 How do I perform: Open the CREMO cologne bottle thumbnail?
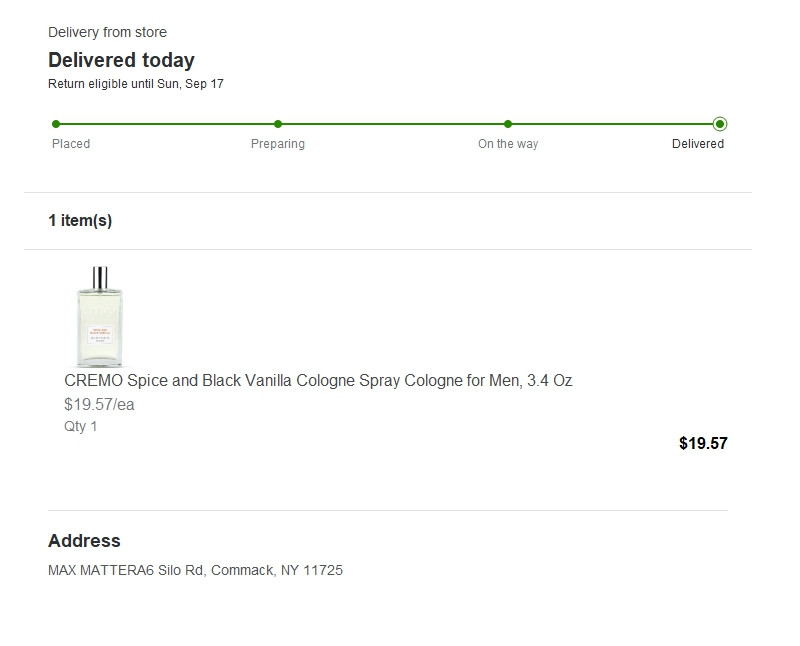[x=99, y=316]
